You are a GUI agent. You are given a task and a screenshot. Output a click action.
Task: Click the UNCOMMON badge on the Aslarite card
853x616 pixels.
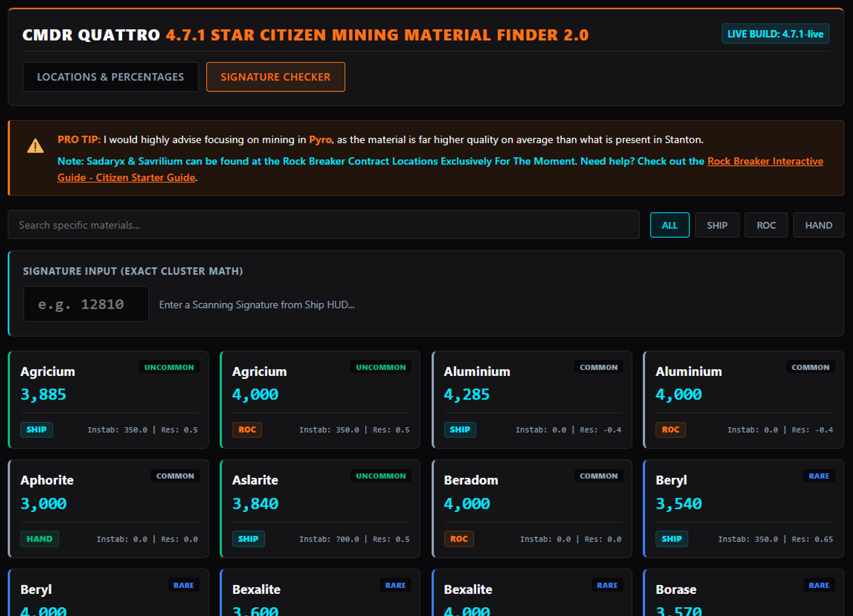tap(380, 476)
